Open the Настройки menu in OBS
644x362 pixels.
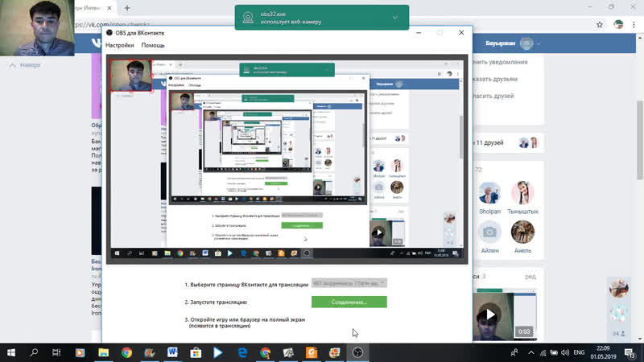click(x=119, y=45)
